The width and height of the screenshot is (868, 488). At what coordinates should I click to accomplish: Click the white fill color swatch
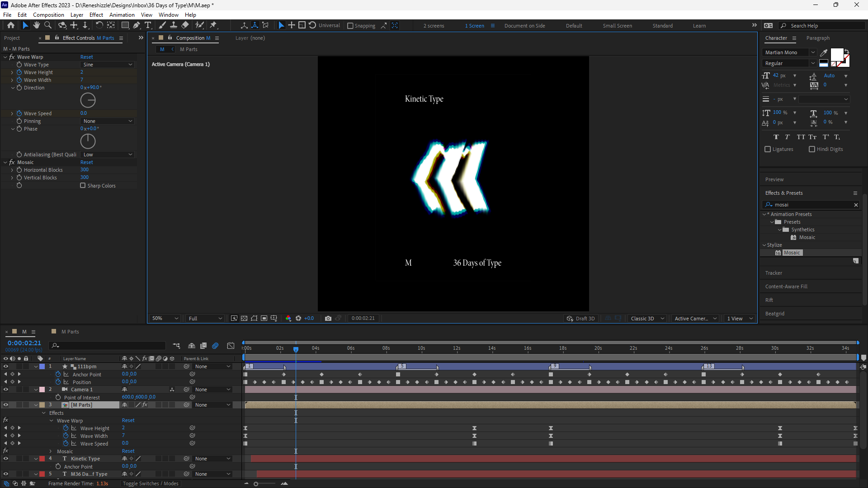[836, 55]
